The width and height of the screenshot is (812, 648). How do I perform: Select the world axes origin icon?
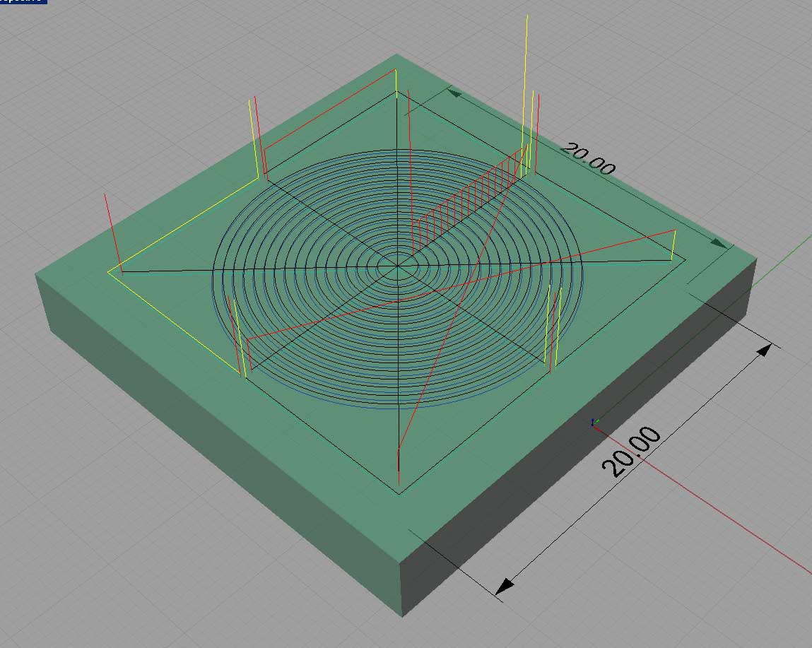coord(594,423)
